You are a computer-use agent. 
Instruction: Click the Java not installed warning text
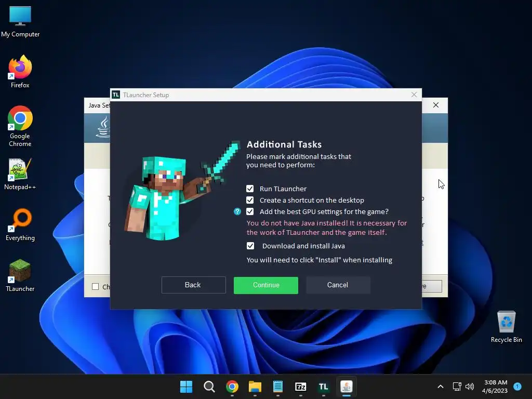(326, 228)
